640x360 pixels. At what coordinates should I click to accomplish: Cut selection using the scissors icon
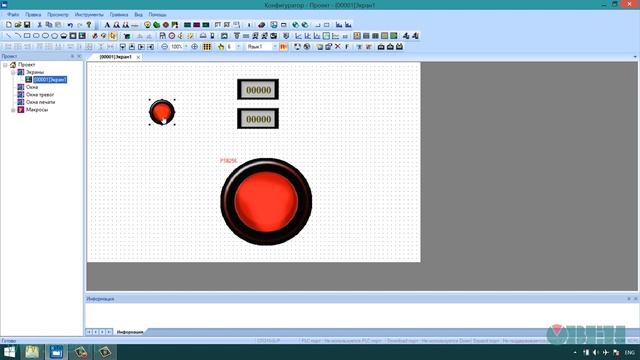[x=40, y=25]
